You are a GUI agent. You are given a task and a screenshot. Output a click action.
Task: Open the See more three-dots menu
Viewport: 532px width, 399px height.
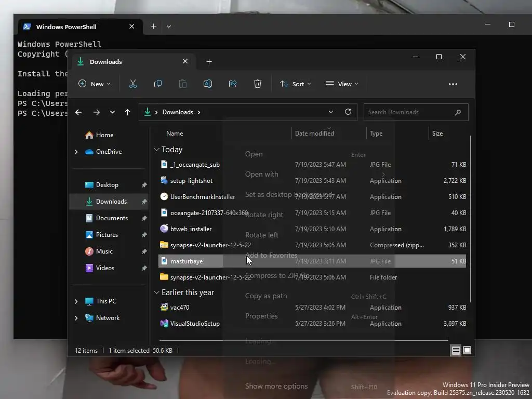(x=453, y=84)
